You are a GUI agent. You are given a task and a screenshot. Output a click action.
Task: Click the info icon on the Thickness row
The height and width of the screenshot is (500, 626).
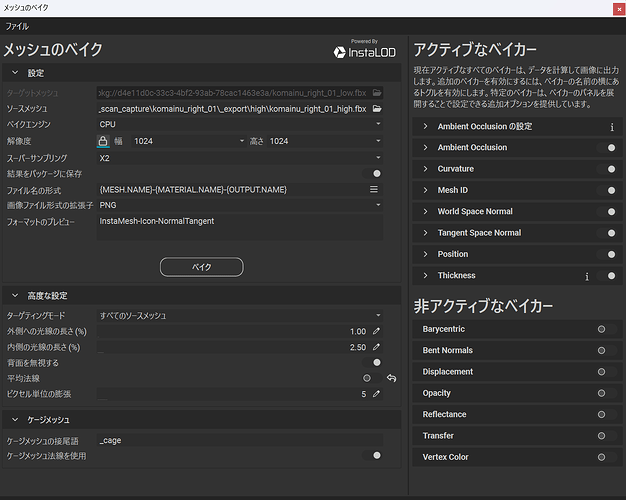click(x=587, y=276)
